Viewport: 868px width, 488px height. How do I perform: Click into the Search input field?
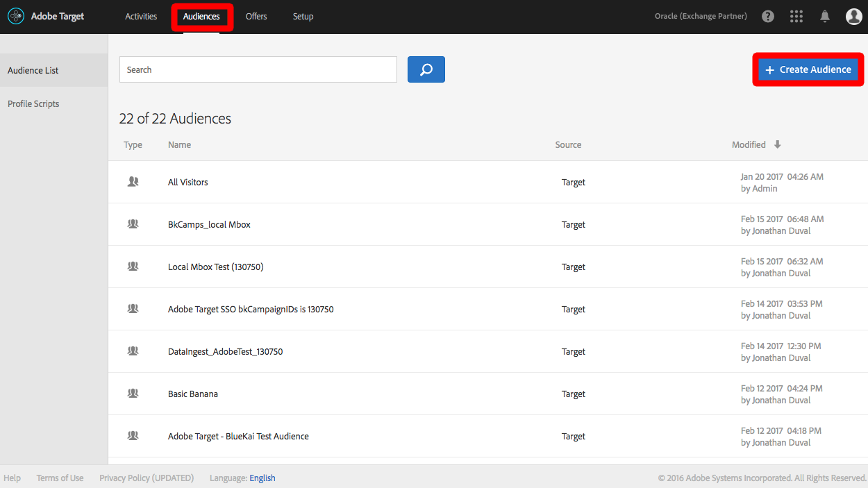(x=258, y=69)
